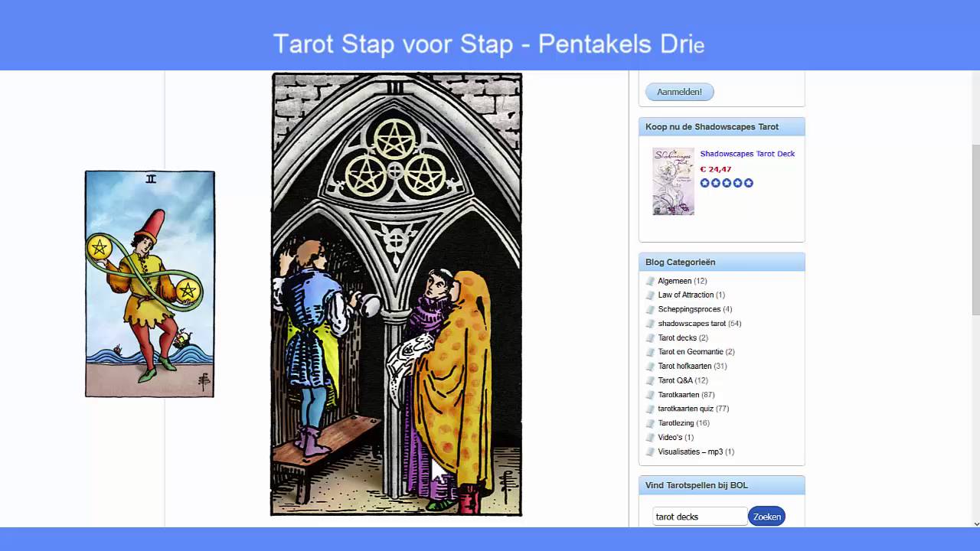Open the Tarotlezing category
980x551 pixels.
[x=676, y=423]
